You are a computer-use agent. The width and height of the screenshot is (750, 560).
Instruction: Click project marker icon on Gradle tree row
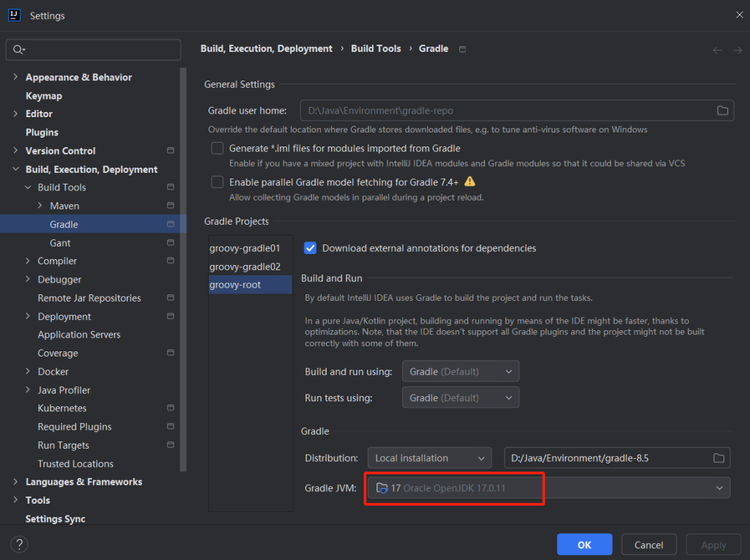[x=170, y=224]
